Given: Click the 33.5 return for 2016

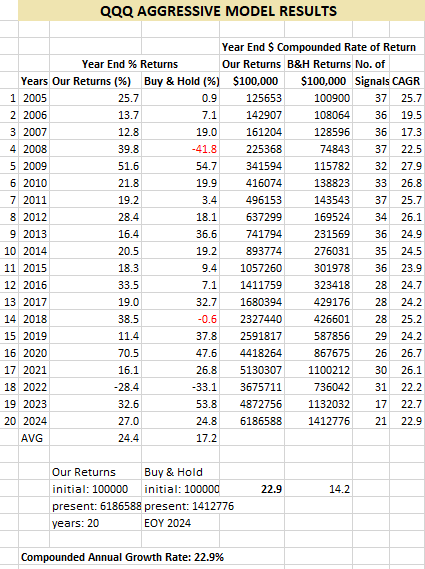Looking at the screenshot, I should tap(128, 285).
